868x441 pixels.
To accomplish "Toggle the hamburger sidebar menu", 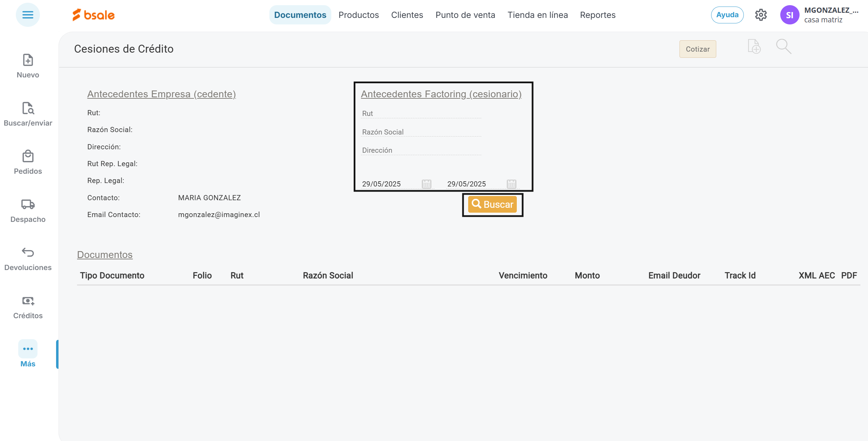I will [28, 15].
